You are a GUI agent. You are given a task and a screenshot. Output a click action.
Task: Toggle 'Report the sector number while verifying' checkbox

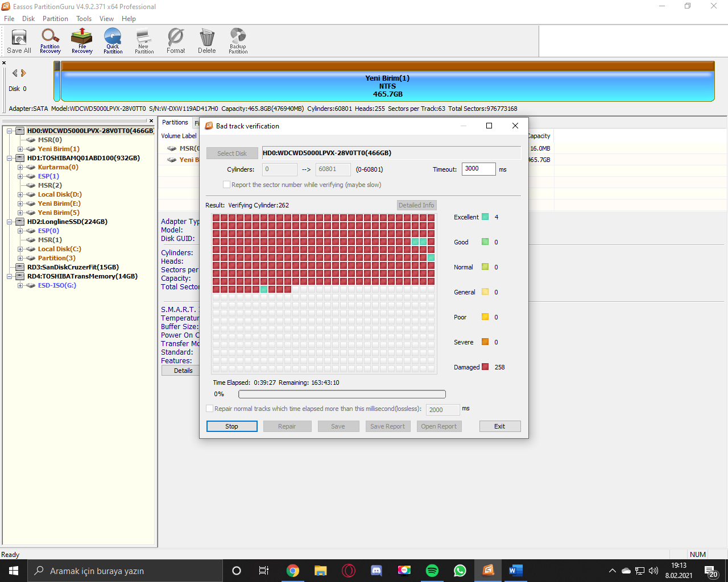(x=227, y=185)
